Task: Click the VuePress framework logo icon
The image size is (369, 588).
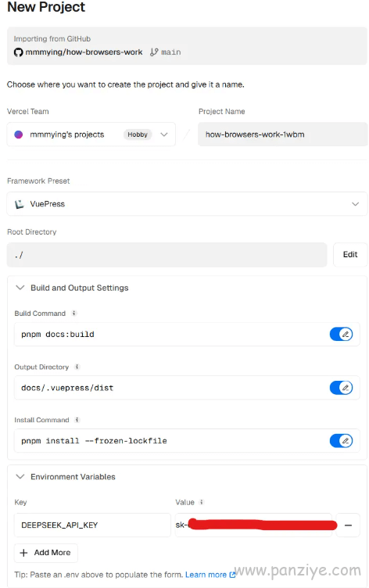Action: [x=19, y=204]
